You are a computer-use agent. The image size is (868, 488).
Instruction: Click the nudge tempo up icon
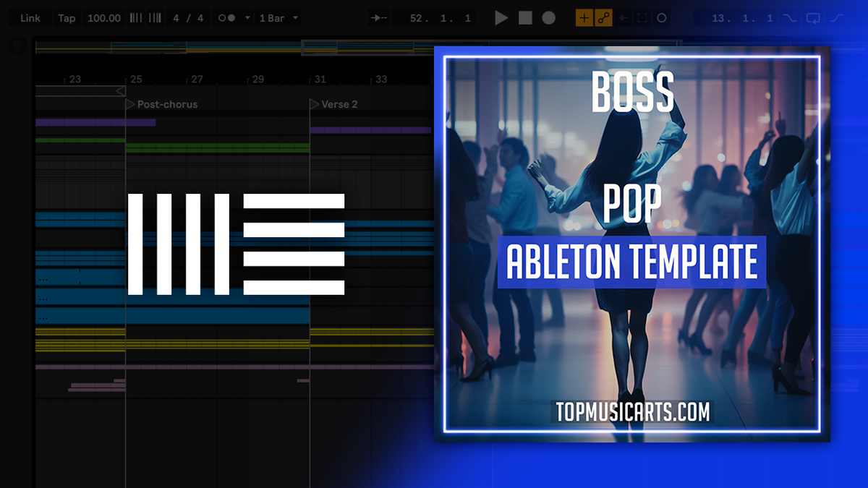click(x=153, y=18)
